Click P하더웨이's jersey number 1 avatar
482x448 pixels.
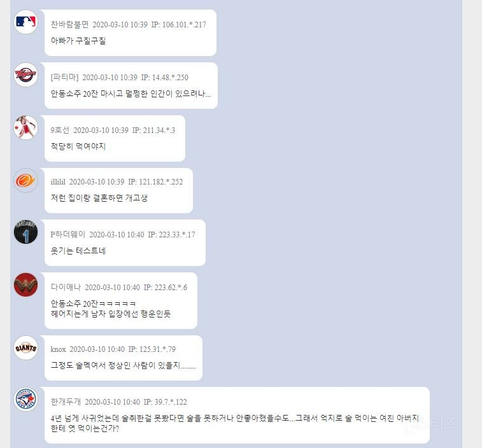point(26,232)
